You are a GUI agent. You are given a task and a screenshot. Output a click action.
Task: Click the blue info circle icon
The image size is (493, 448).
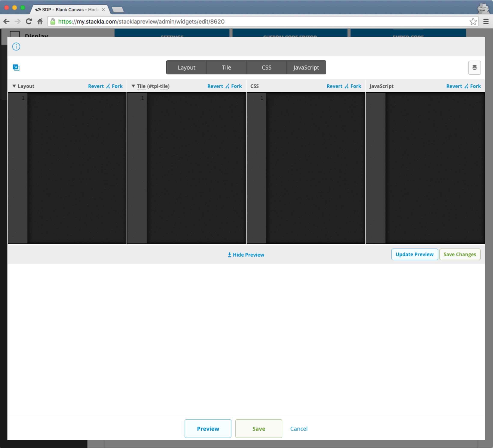pos(16,46)
